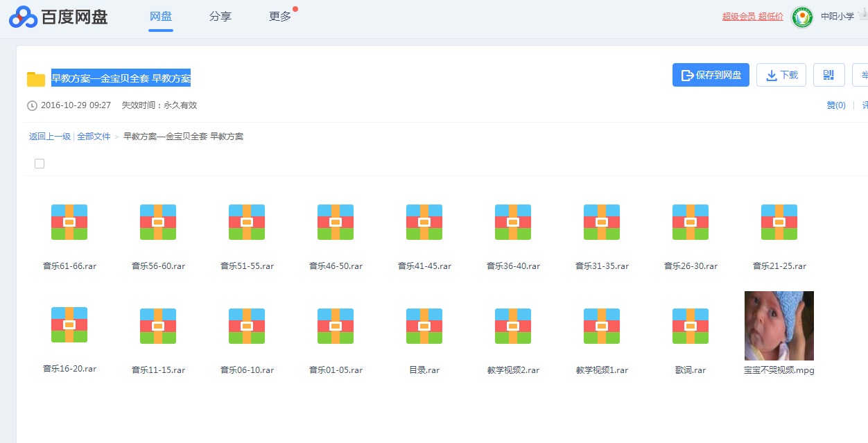Open 音乐01-05.rar archive
The height and width of the screenshot is (443, 868).
pyautogui.click(x=335, y=326)
